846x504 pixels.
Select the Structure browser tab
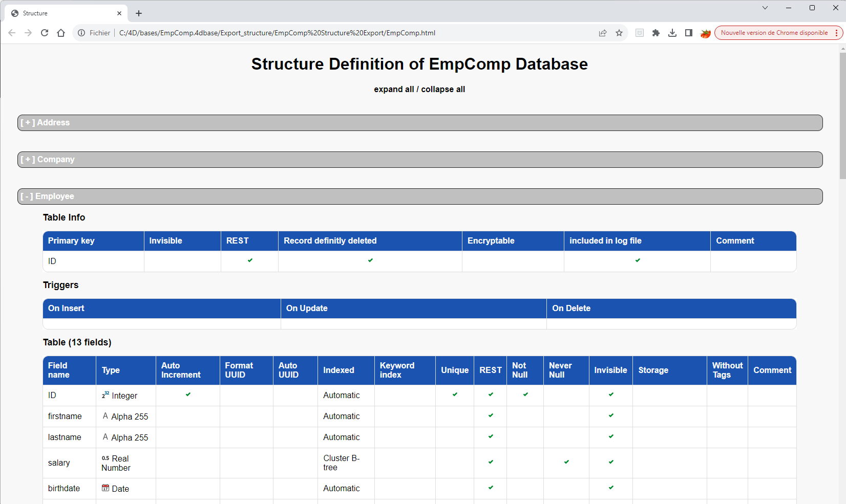61,13
